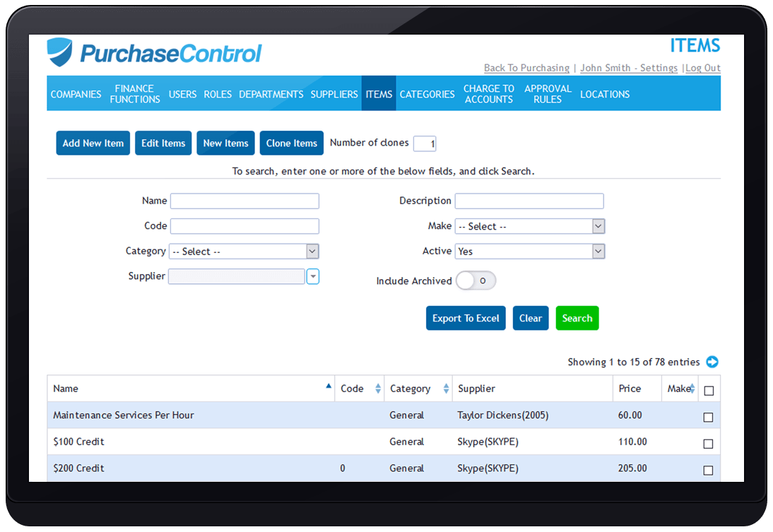Follow the Back To Purchasing link
The image size is (773, 532).
point(526,68)
